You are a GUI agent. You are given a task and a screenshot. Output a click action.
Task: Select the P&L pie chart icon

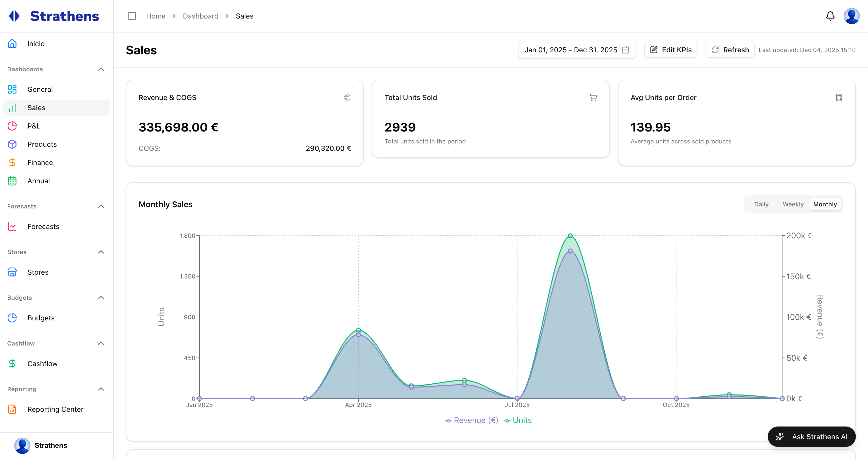(12, 126)
